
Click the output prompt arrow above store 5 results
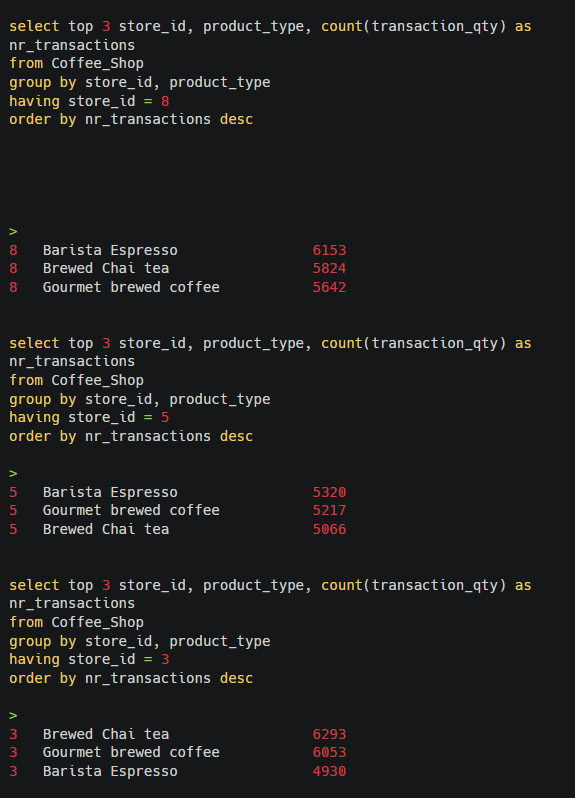(x=13, y=473)
